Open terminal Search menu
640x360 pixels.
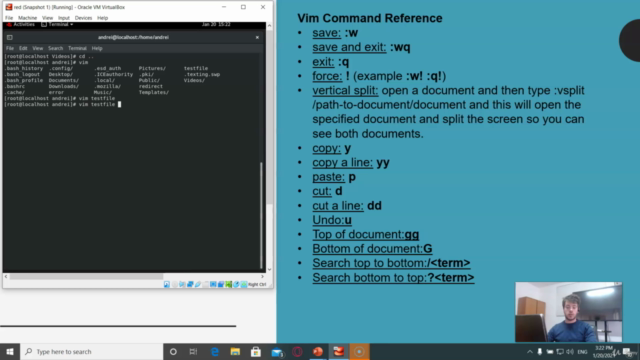click(56, 48)
